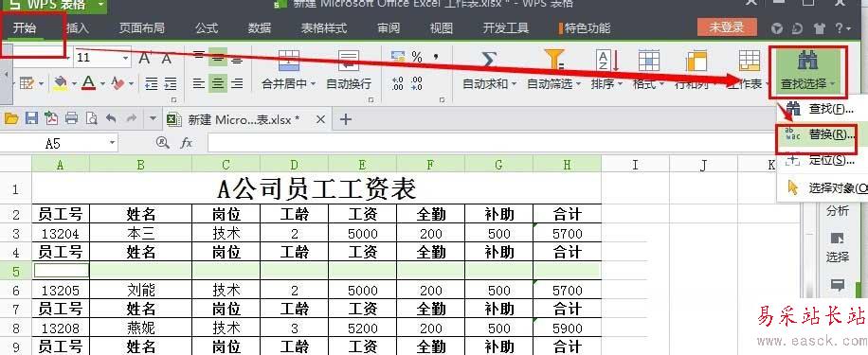Screen dimensions: 868x355
Task: Click the 未登录 login button
Action: (727, 27)
